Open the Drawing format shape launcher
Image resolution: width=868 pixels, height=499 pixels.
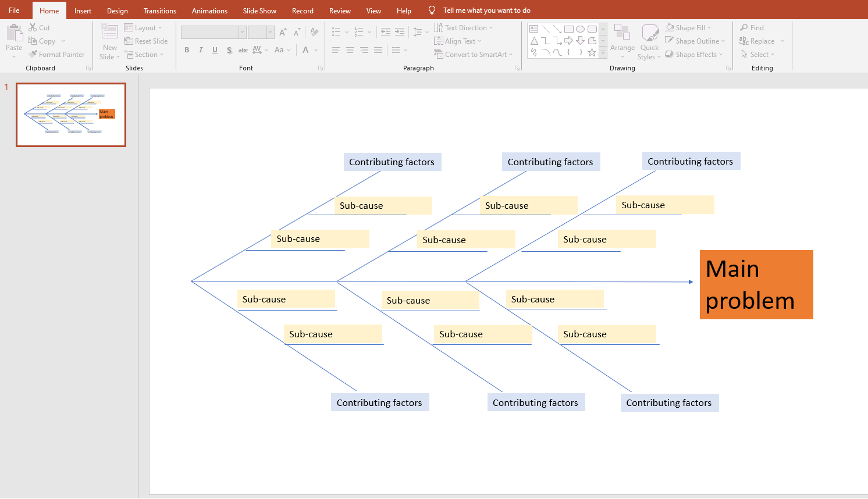tap(728, 68)
